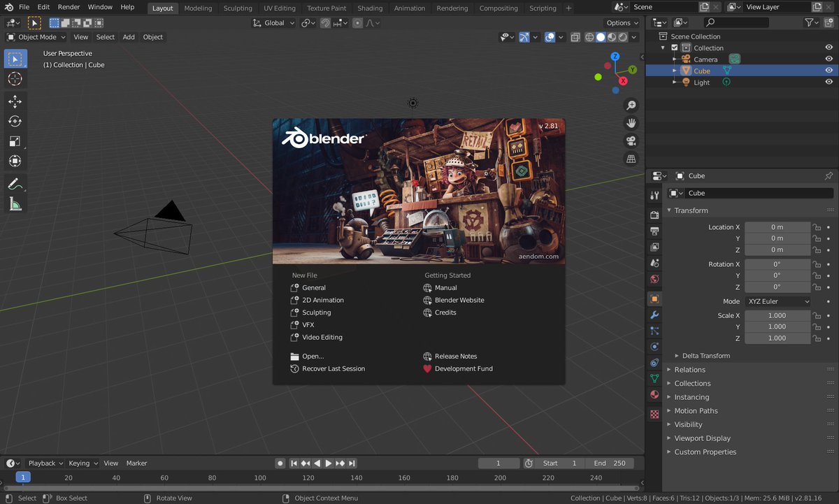Open the Render menu

click(69, 7)
